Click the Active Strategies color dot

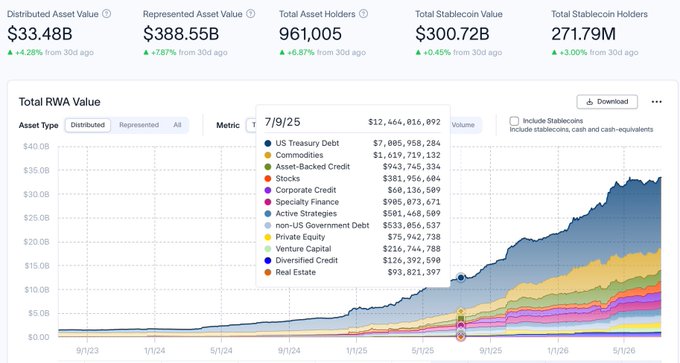pos(268,213)
